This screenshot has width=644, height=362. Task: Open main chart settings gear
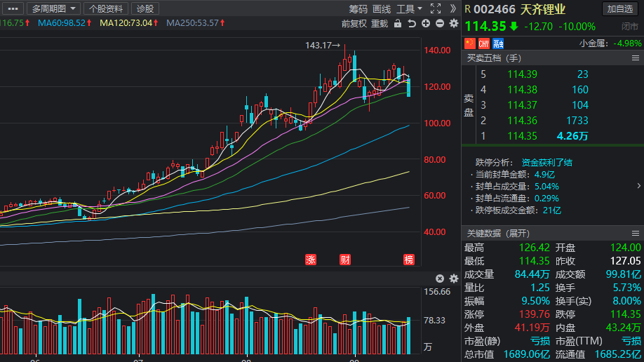pos(454,23)
